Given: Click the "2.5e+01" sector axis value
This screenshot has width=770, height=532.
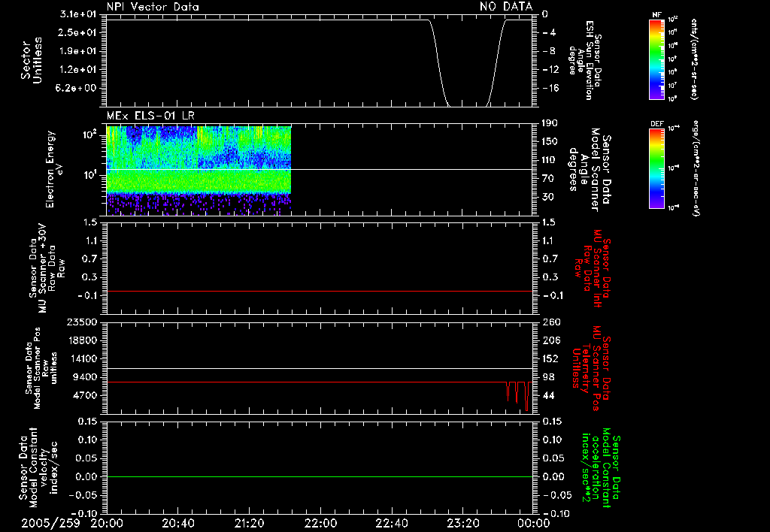Looking at the screenshot, I should 78,32.
